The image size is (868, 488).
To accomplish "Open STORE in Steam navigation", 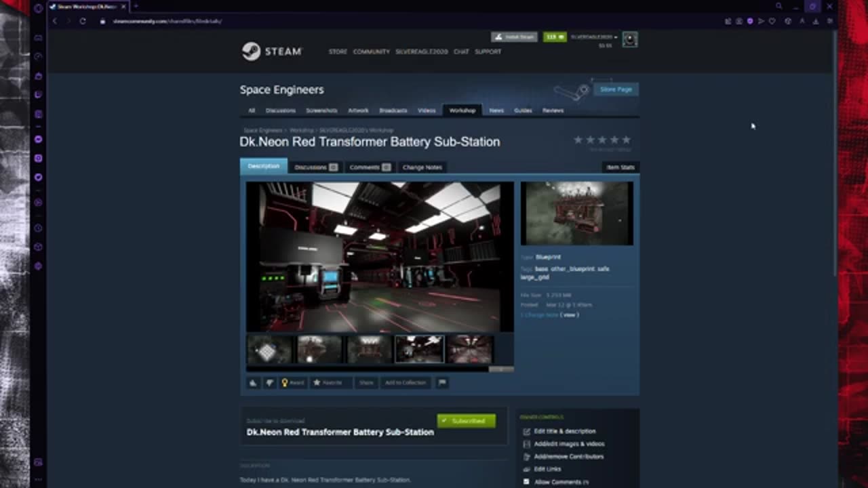I will [338, 52].
